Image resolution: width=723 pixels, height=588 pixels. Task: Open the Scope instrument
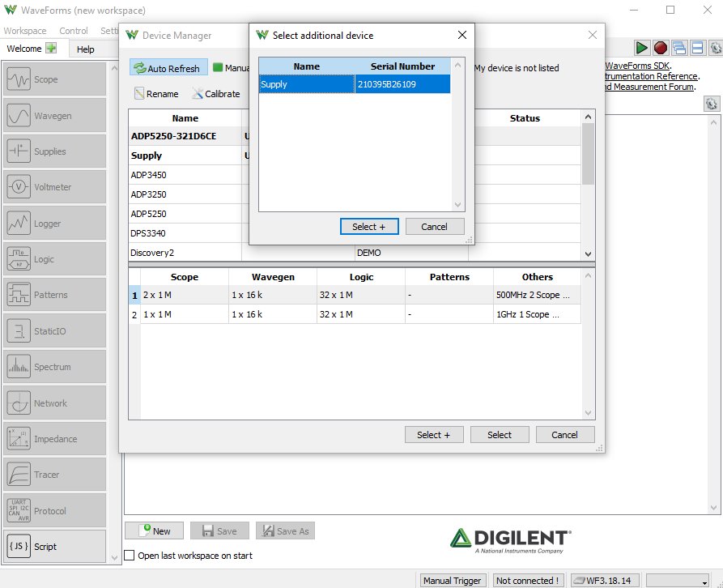[54, 79]
